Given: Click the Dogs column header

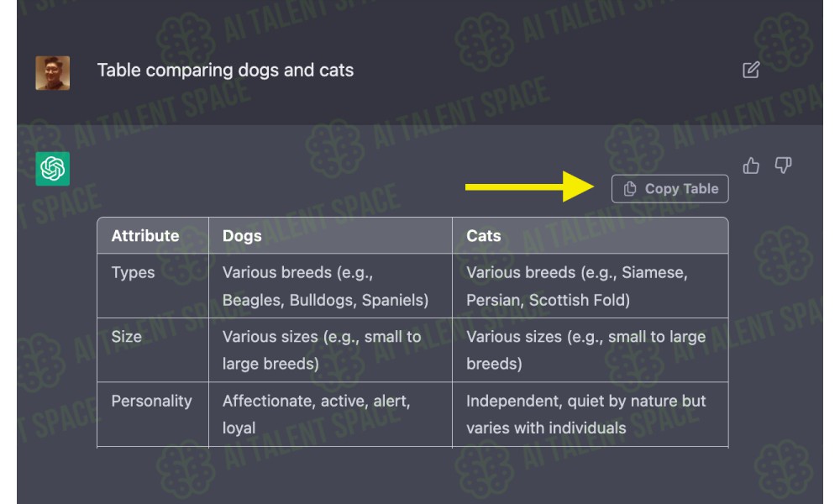Looking at the screenshot, I should point(330,236).
